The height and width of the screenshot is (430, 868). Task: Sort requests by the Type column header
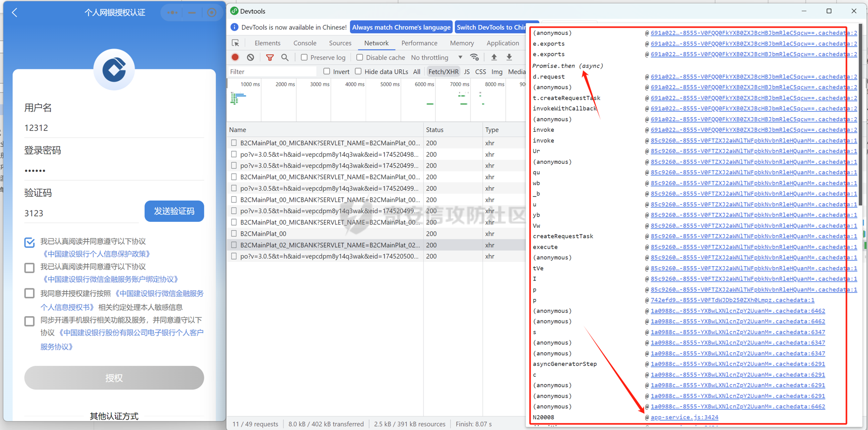point(504,130)
